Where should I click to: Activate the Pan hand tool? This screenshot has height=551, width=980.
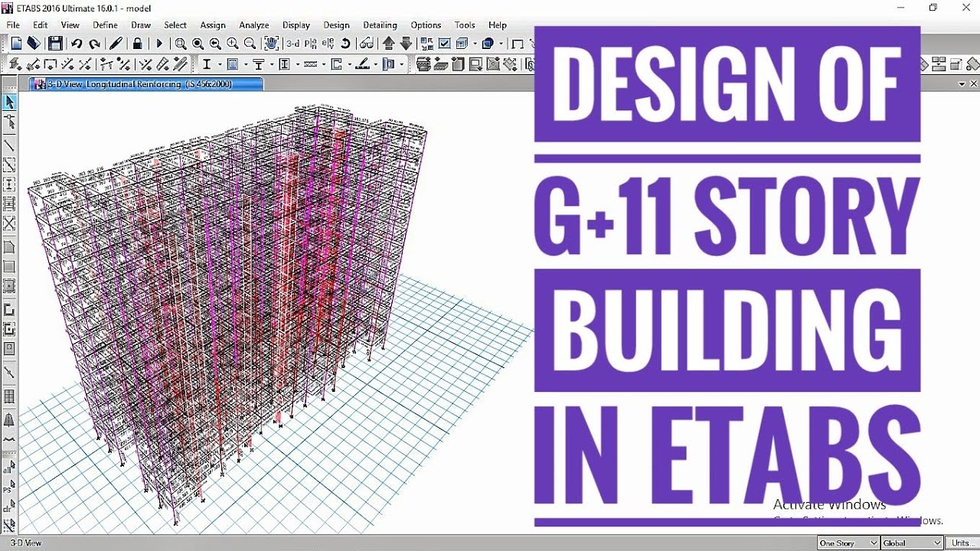point(271,44)
